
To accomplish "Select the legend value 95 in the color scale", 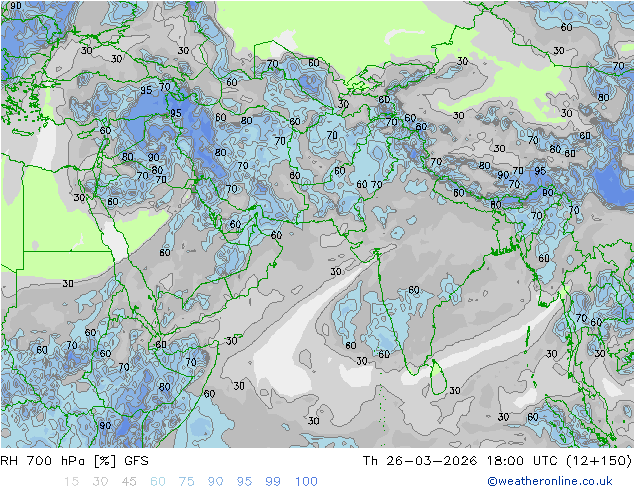I will [244, 482].
